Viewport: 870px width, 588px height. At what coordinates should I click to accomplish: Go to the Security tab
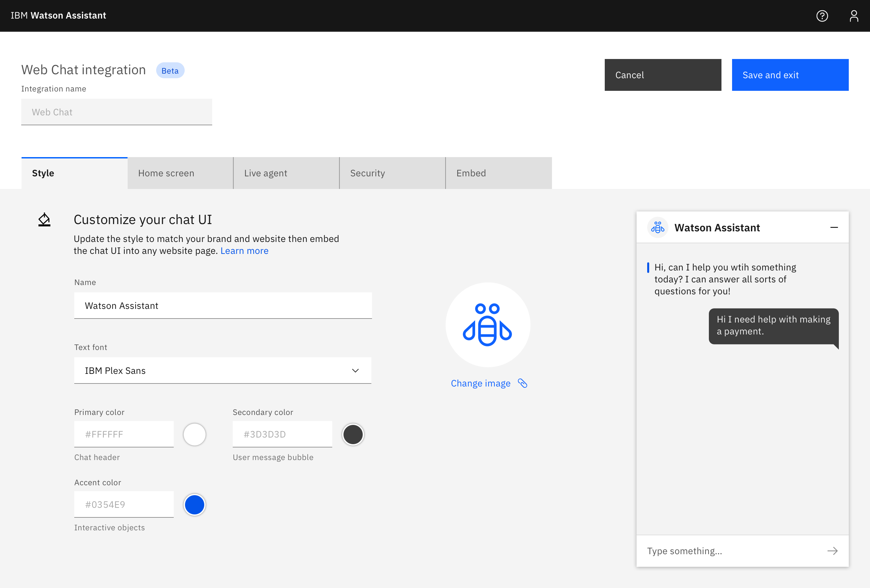click(392, 173)
